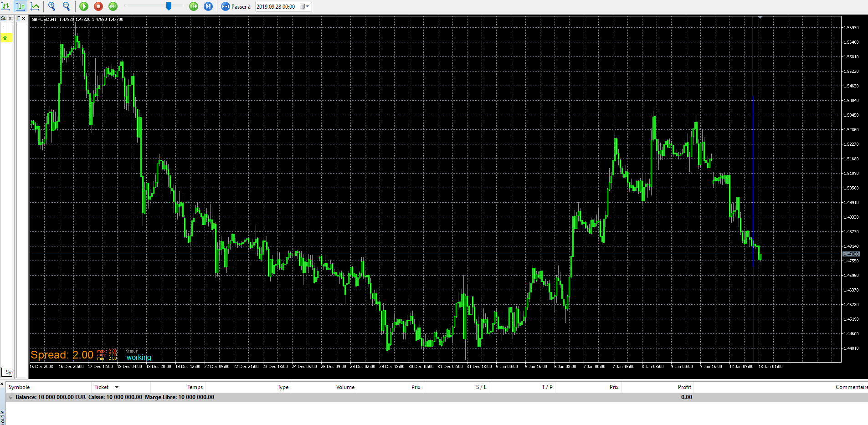Switch chart to bar chart mode
Viewport: 868px width, 425px height.
6,6
